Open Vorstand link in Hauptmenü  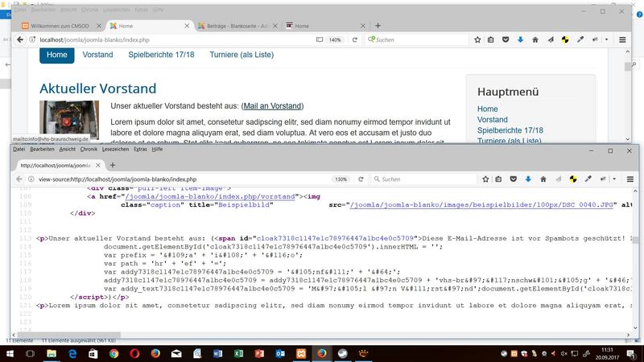click(x=493, y=119)
